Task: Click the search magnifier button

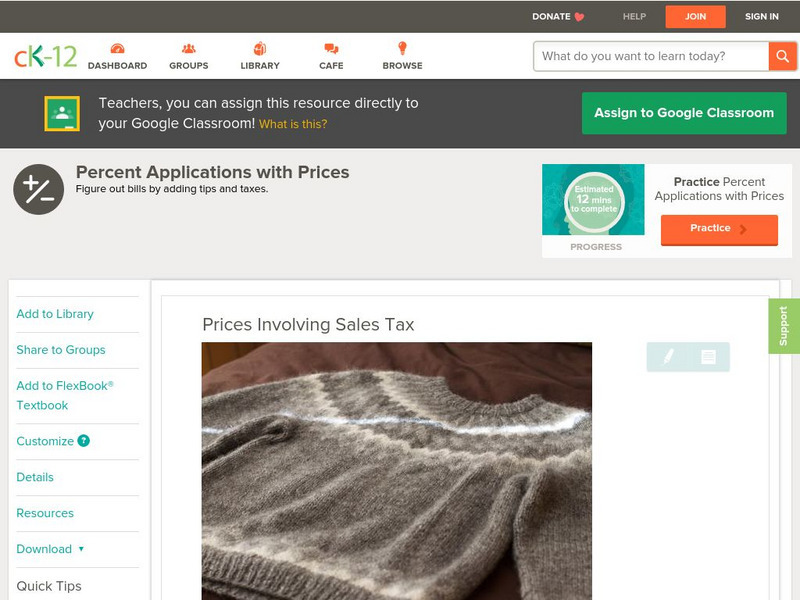Action: [782, 56]
